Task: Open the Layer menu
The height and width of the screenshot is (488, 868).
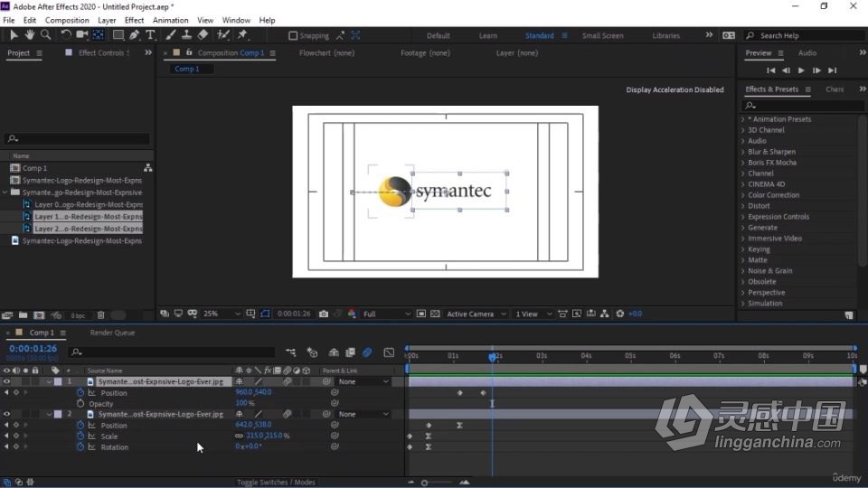Action: 107,20
